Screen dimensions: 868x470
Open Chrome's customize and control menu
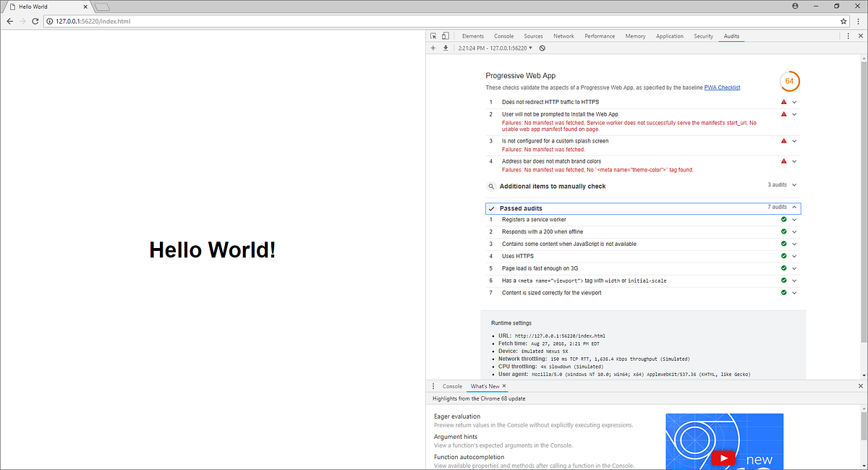[x=858, y=21]
